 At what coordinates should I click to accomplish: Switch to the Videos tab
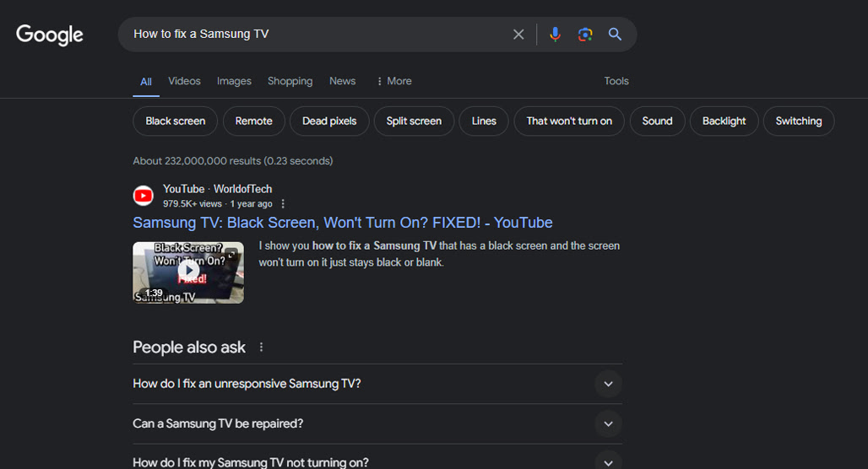[184, 81]
